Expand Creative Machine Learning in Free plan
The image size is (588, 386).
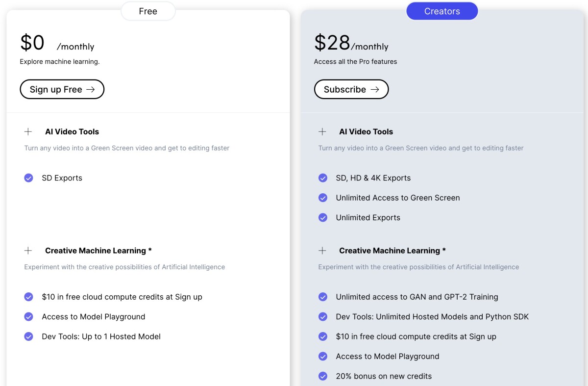point(28,251)
